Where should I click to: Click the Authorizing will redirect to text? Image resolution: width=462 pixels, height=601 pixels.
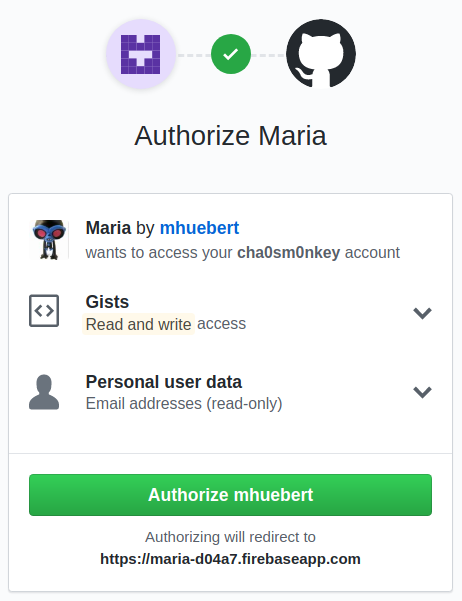pos(230,537)
